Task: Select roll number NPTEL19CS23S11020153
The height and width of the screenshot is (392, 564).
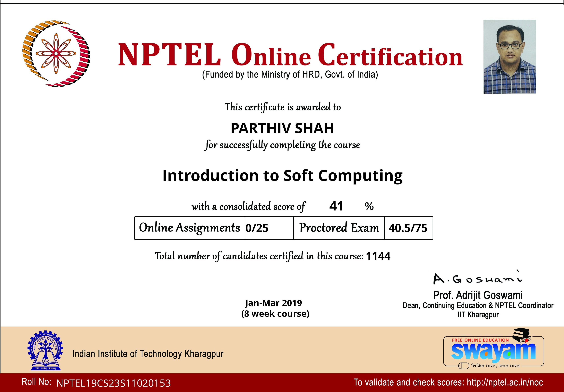Action: 113,383
